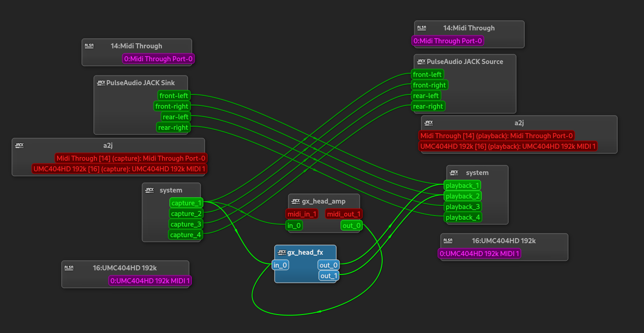Select front-left port of PulseAudio JACK Source
The width and height of the screenshot is (644, 333).
tap(427, 75)
